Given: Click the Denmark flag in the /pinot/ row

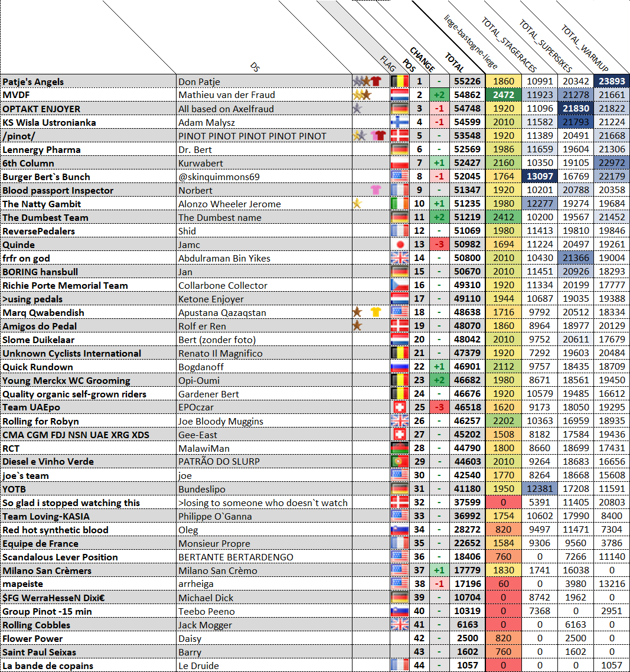Looking at the screenshot, I should (x=399, y=136).
